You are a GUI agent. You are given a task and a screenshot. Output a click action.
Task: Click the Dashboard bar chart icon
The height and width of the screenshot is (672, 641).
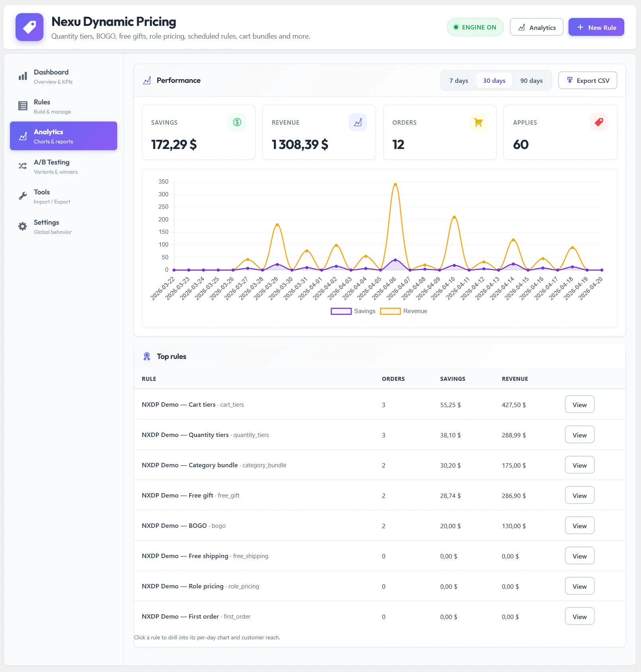click(x=23, y=76)
